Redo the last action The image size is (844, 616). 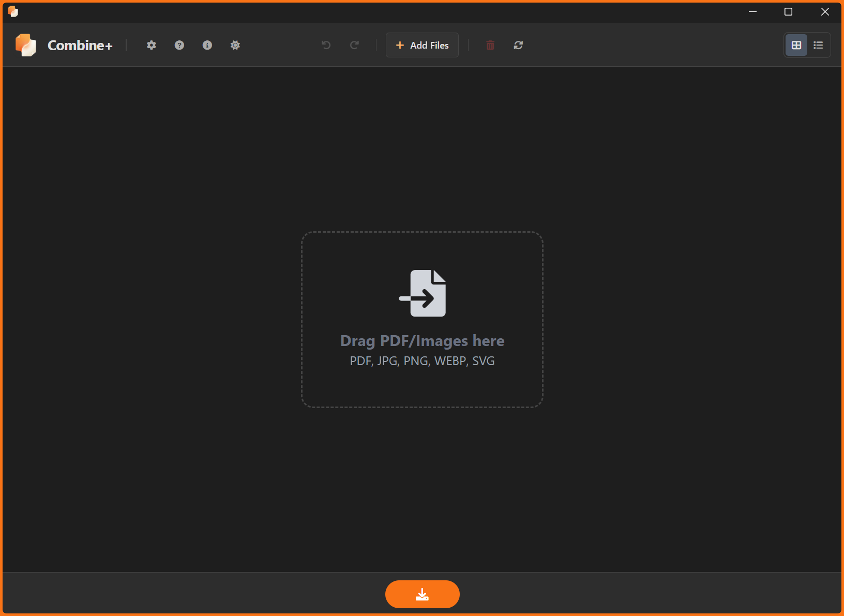pyautogui.click(x=355, y=45)
